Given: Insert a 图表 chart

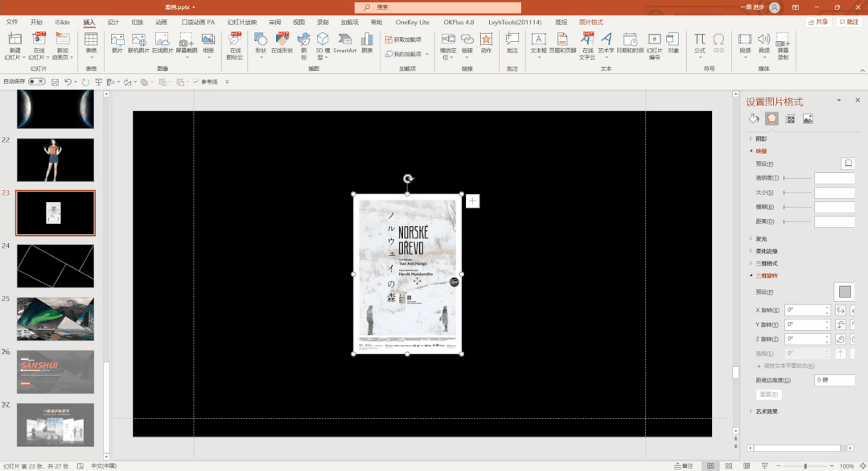Looking at the screenshot, I should [367, 43].
